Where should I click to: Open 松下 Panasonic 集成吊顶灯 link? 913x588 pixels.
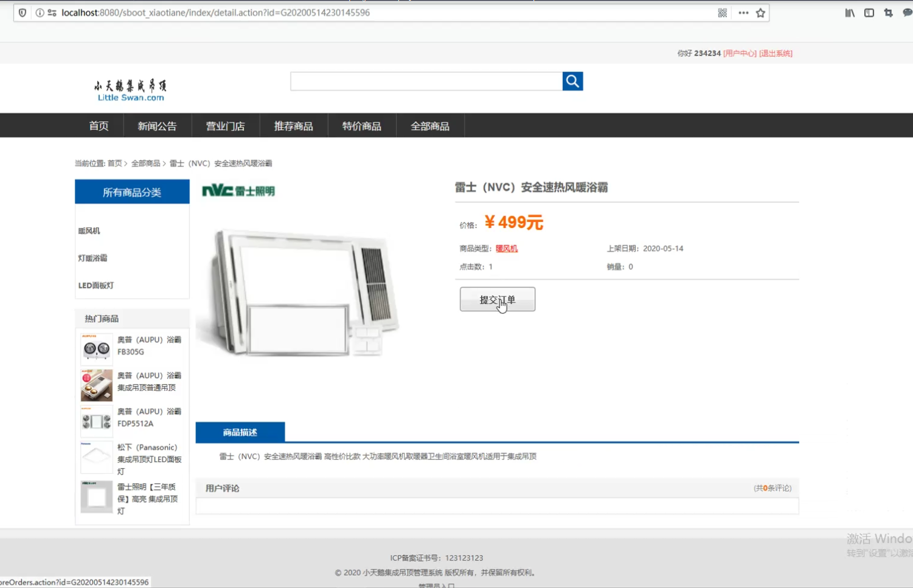(x=149, y=460)
